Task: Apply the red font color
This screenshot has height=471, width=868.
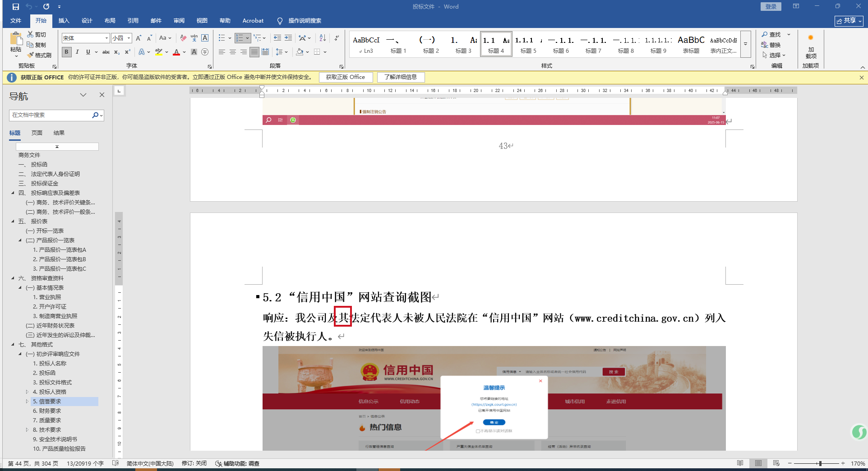Action: click(x=176, y=52)
